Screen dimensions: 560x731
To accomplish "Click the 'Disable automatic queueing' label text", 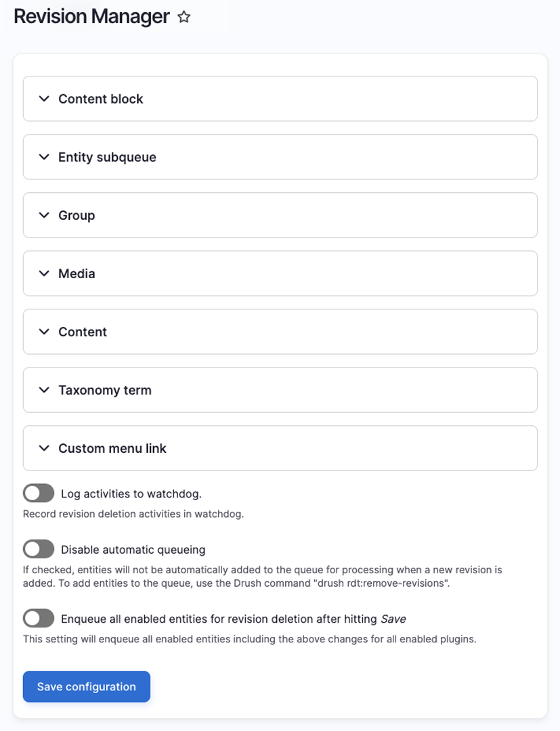I will click(x=133, y=550).
